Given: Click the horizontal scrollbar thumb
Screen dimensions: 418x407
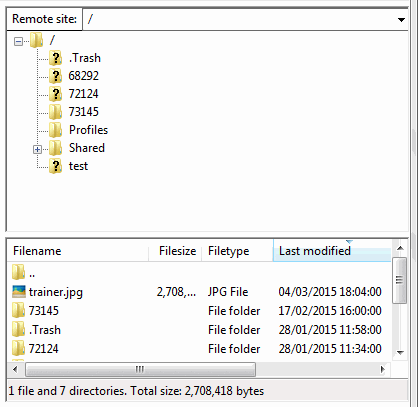Looking at the screenshot, I should click(x=140, y=369).
